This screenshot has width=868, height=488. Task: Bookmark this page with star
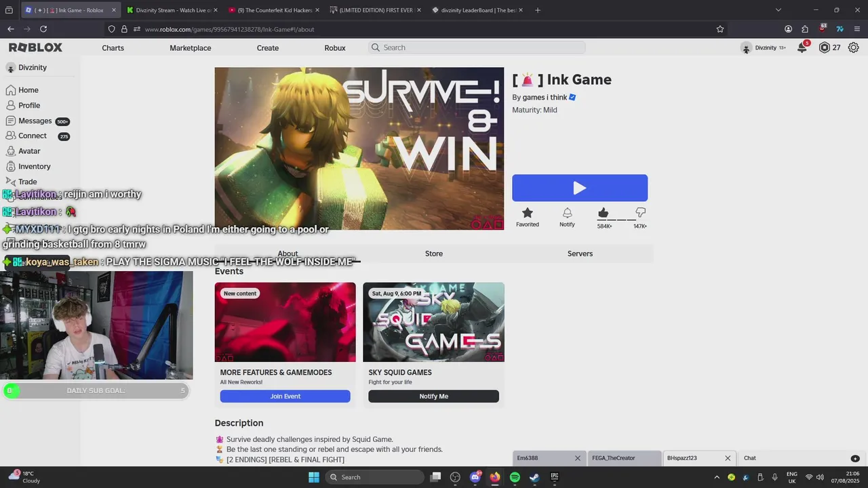pos(720,29)
